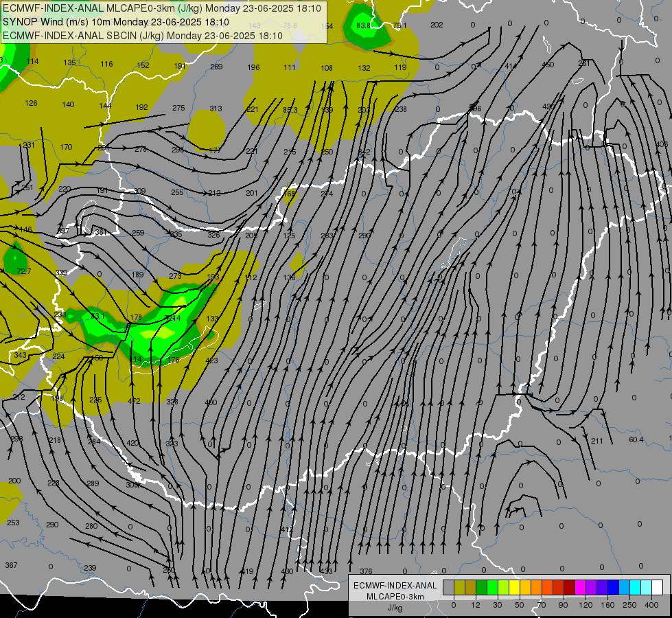The width and height of the screenshot is (672, 618).
Task: Click the map value 313
Action: click(216, 108)
